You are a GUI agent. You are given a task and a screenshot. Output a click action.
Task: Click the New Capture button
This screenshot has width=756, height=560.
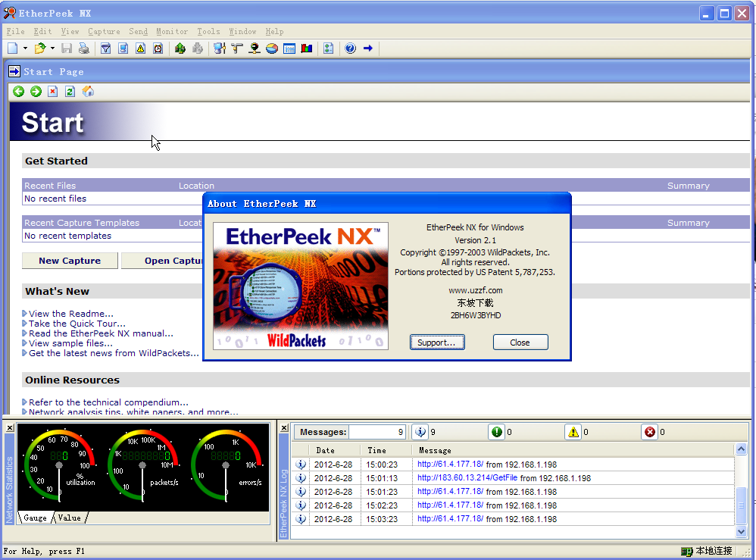click(x=70, y=261)
